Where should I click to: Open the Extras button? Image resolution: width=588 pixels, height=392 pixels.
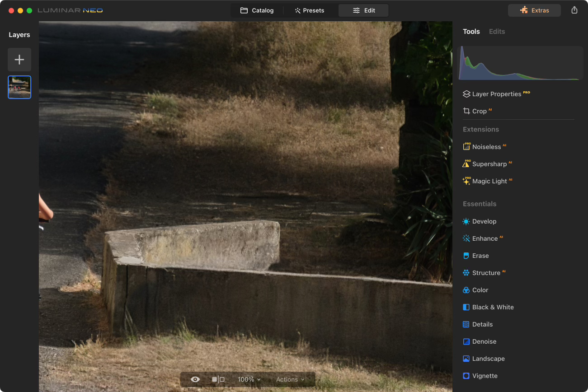point(534,10)
